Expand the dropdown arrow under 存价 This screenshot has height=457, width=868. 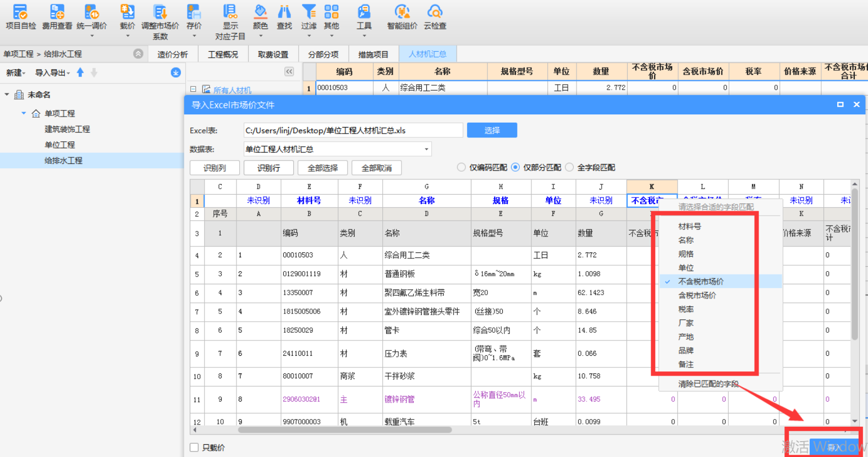click(194, 36)
